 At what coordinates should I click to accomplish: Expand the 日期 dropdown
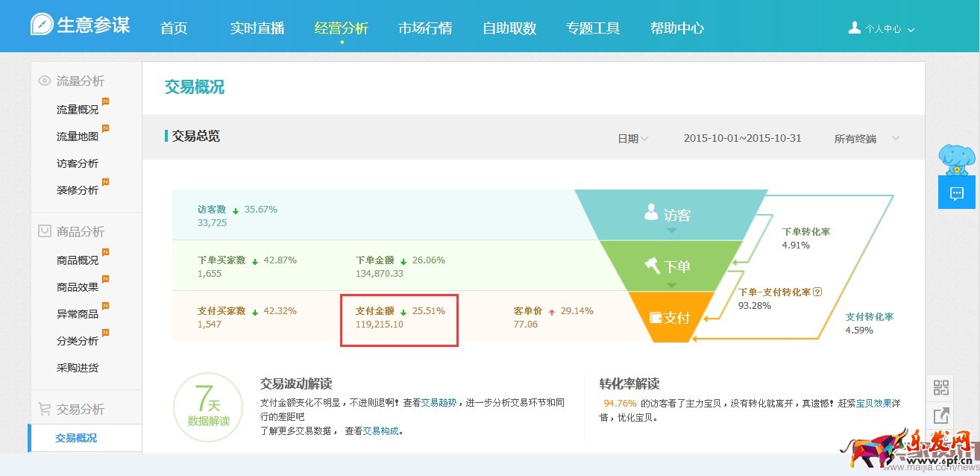(x=632, y=138)
